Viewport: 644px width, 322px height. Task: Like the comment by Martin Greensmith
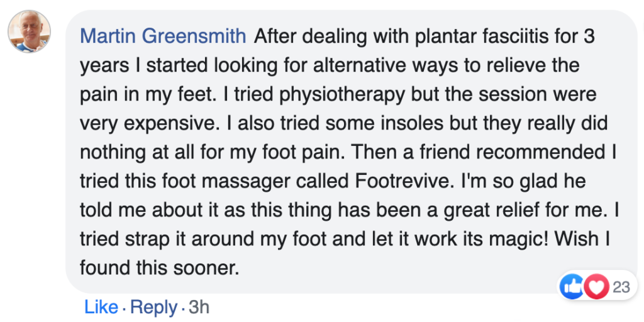click(x=101, y=307)
